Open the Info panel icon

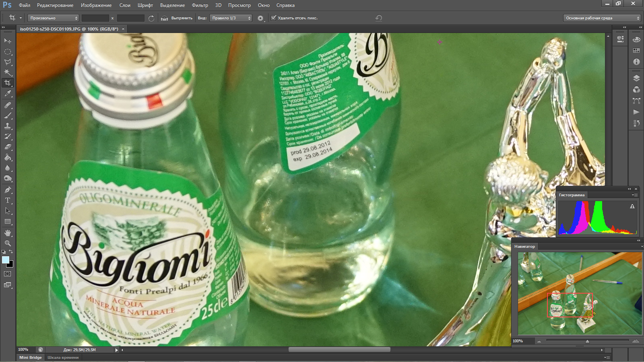click(636, 62)
